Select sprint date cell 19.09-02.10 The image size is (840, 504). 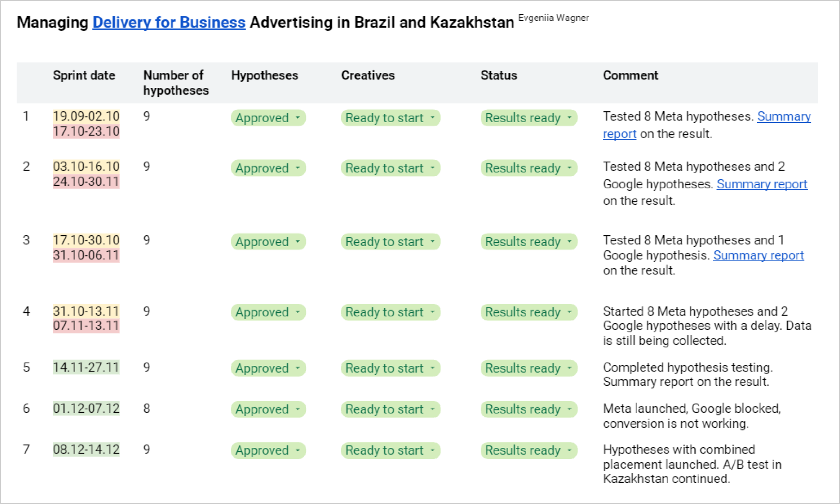86,116
